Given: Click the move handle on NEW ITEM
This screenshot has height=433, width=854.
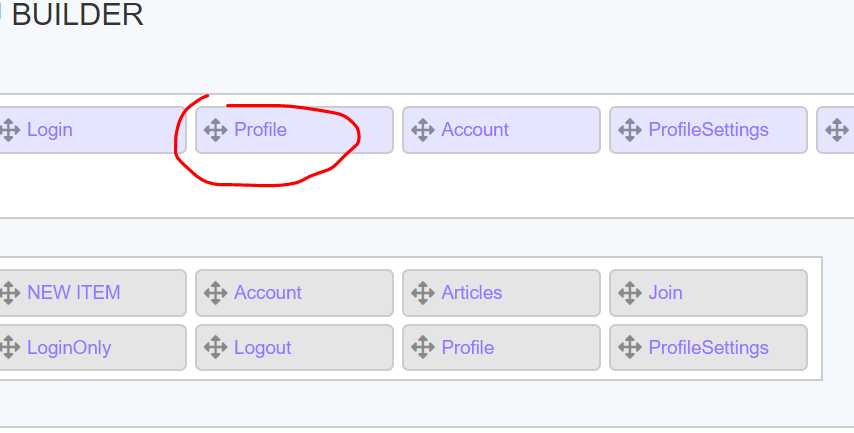Looking at the screenshot, I should click(x=10, y=293).
